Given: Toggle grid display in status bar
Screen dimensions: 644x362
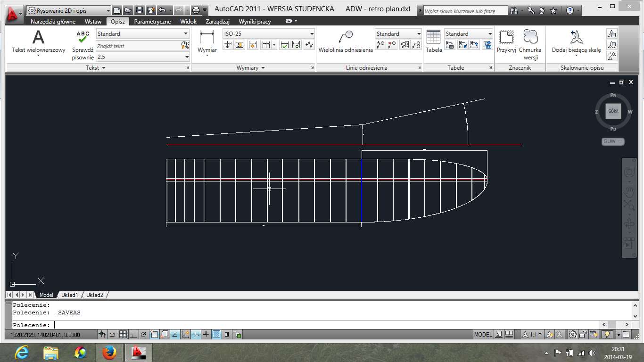Looking at the screenshot, I should pos(123,335).
